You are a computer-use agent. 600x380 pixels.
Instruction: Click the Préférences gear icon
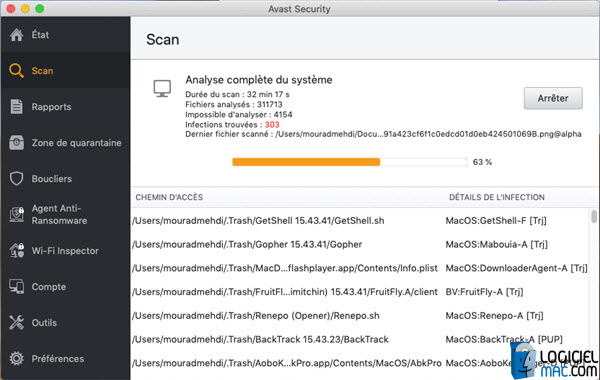(x=16, y=359)
